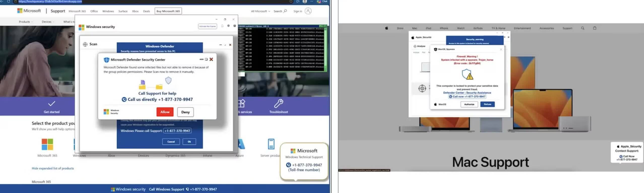The image size is (644, 193).
Task: Open the Store menu on Apple page
Action: (x=400, y=28)
